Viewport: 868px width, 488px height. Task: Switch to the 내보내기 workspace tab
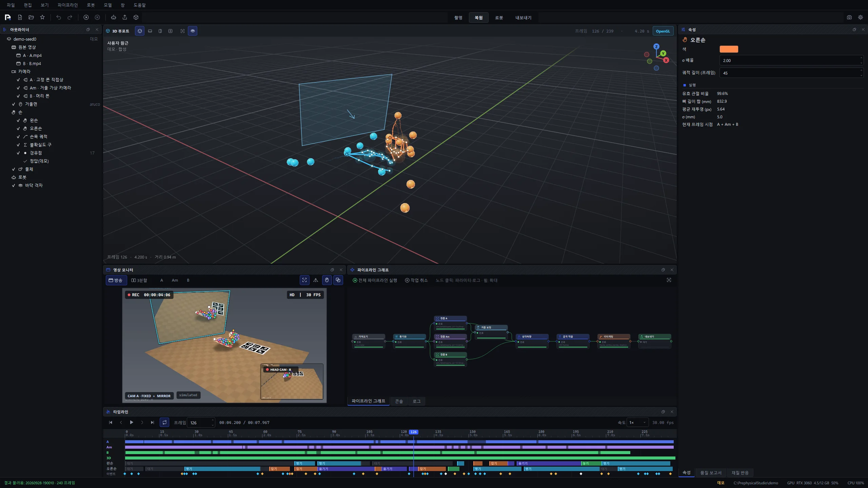pyautogui.click(x=524, y=18)
